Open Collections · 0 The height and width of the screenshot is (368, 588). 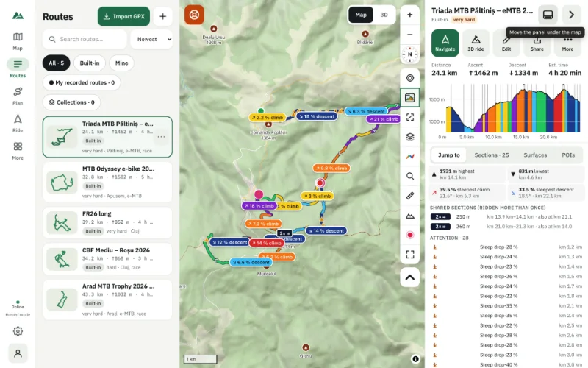point(71,102)
